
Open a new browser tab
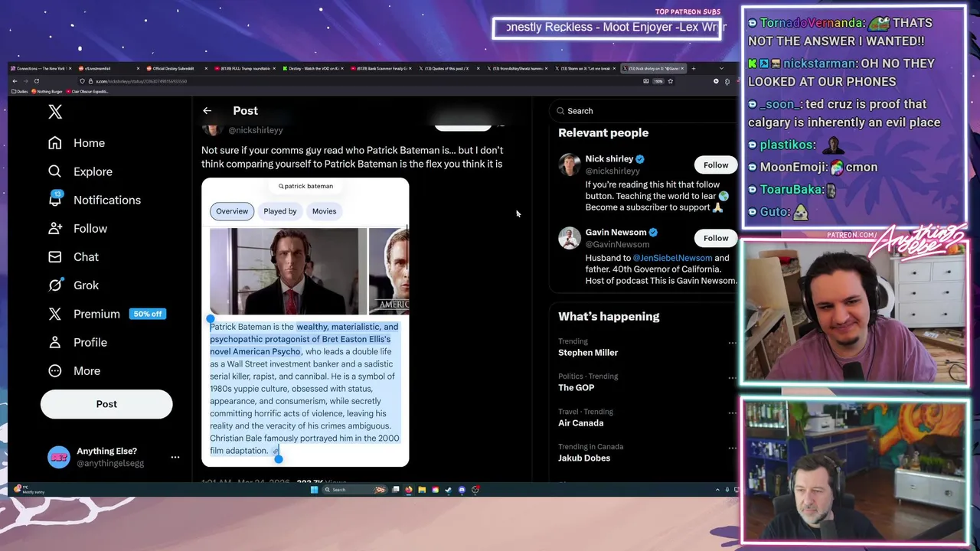(x=694, y=68)
